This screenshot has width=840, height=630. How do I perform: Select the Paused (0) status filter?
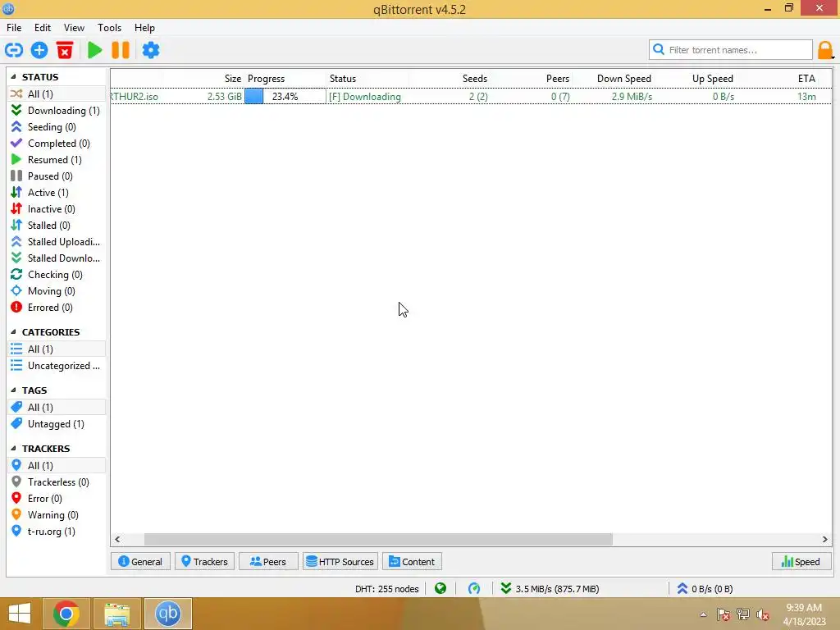tap(57, 176)
